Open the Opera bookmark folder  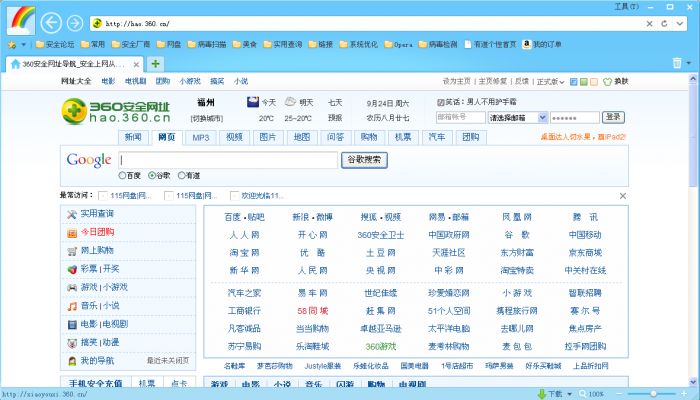coord(399,44)
